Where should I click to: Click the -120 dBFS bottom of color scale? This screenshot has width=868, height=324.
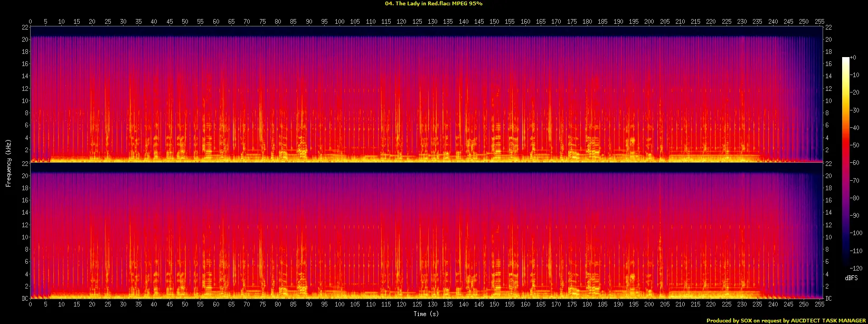click(x=846, y=268)
